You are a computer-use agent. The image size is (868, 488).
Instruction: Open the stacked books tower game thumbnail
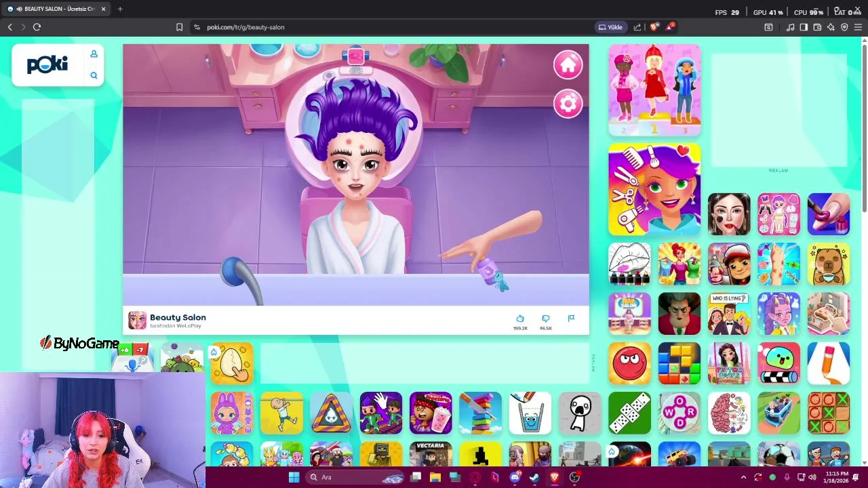pos(480,413)
